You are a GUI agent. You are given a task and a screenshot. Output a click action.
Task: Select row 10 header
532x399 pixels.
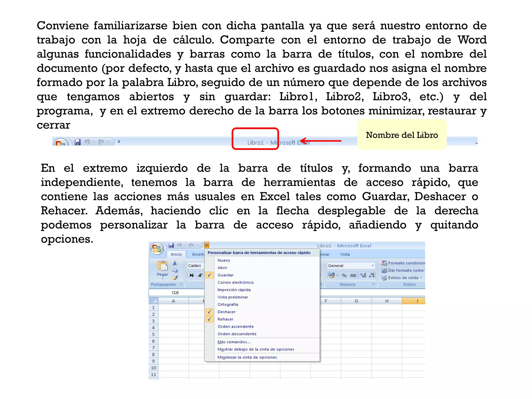click(x=154, y=368)
